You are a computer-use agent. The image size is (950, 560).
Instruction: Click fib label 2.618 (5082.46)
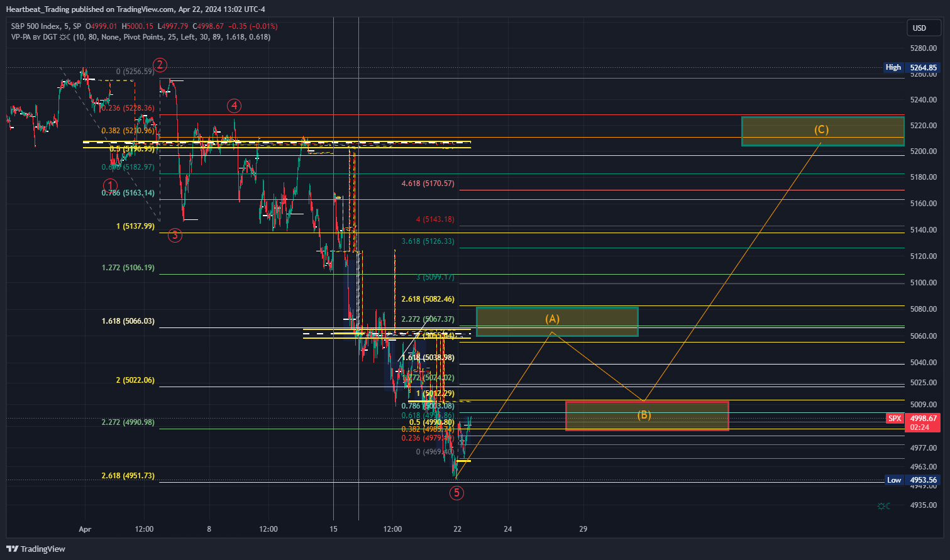tap(428, 299)
